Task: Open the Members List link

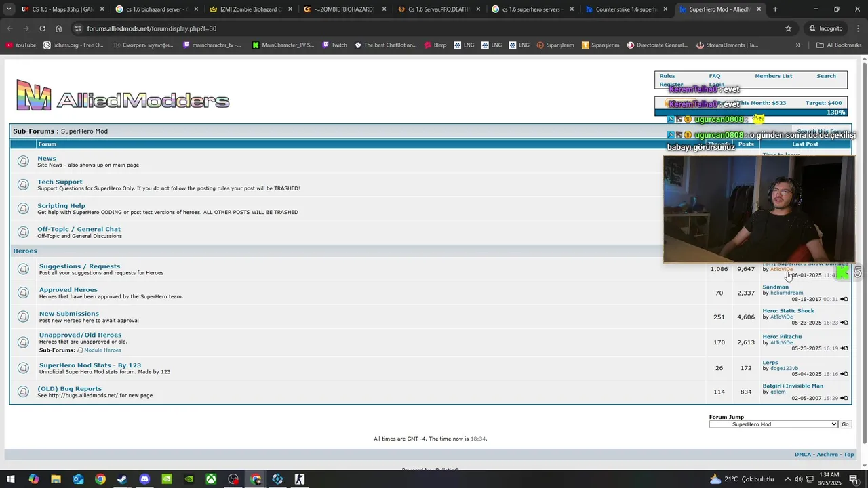Action: pyautogui.click(x=773, y=76)
